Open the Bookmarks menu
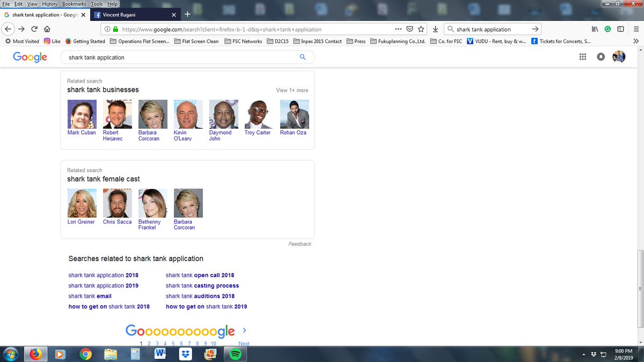 pyautogui.click(x=74, y=4)
